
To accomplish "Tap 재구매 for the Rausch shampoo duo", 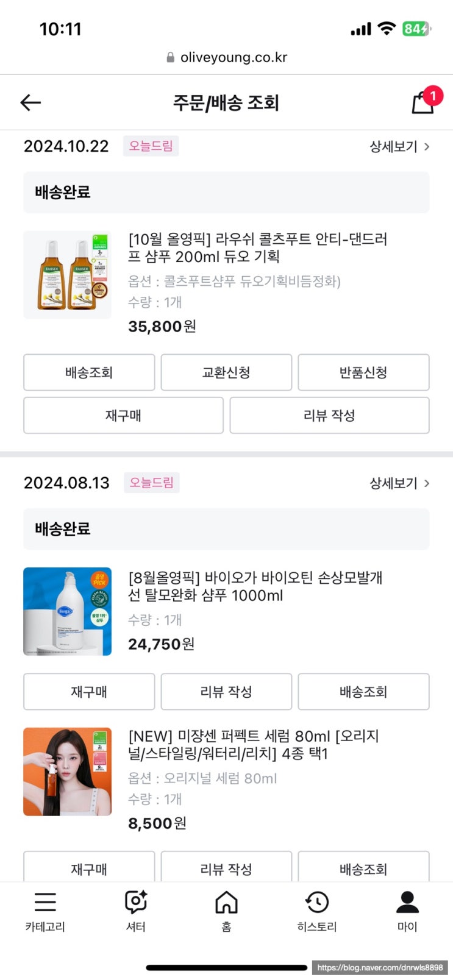I will coord(123,416).
